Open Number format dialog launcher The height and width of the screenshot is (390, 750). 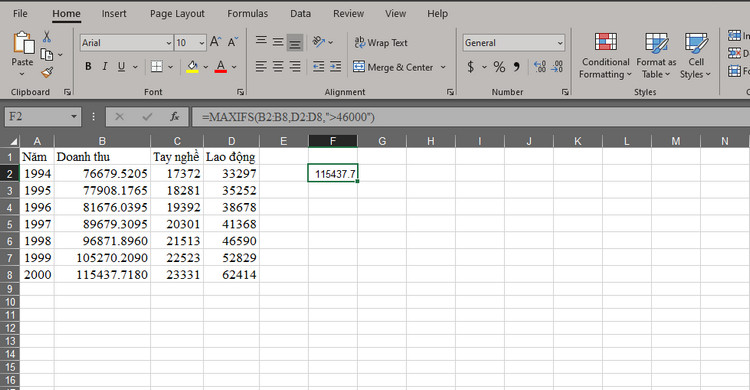(565, 92)
